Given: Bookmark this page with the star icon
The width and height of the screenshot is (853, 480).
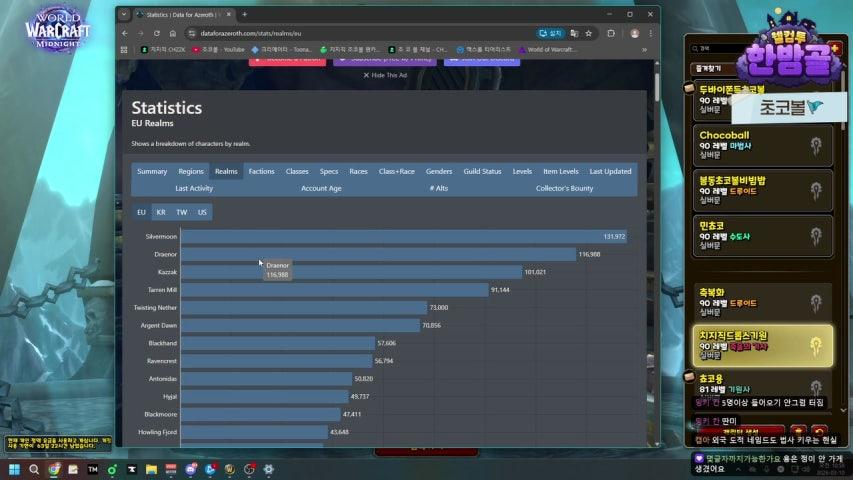Looking at the screenshot, I should (589, 33).
